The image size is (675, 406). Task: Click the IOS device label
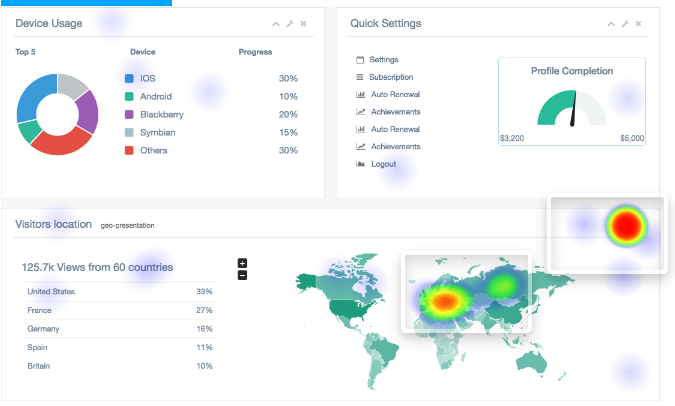click(148, 78)
